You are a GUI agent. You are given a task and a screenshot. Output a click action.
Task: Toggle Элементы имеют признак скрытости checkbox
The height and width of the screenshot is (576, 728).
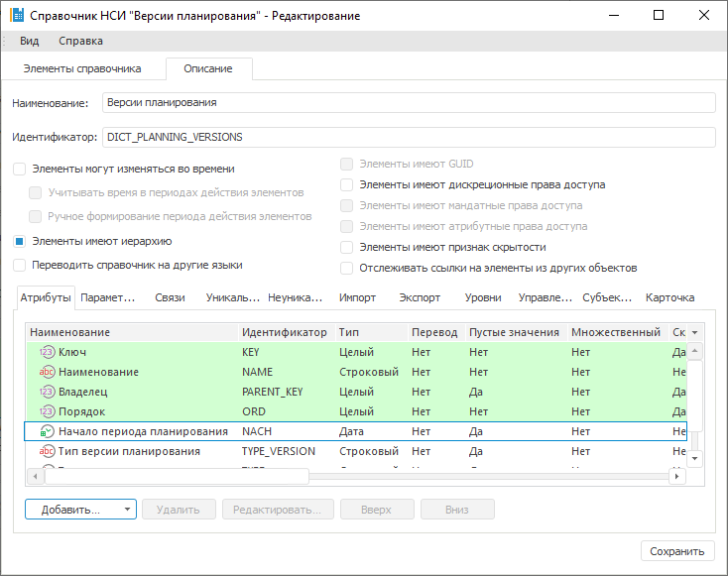point(346,247)
